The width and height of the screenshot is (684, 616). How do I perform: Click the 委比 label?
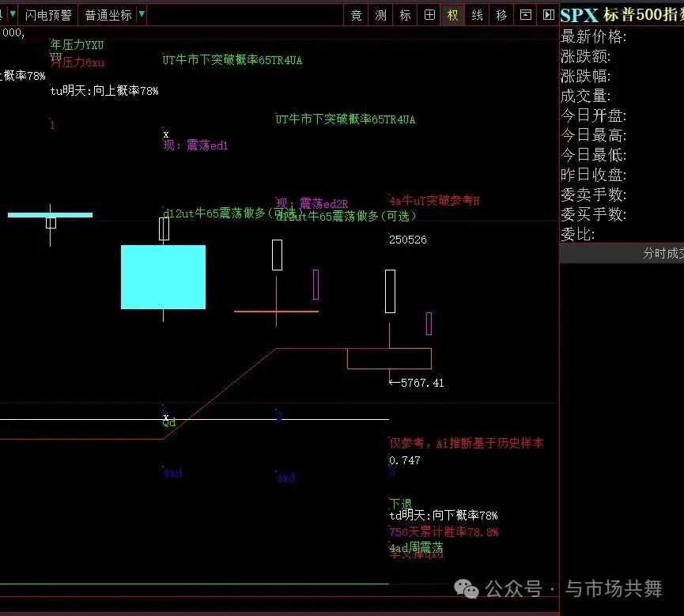(577, 234)
